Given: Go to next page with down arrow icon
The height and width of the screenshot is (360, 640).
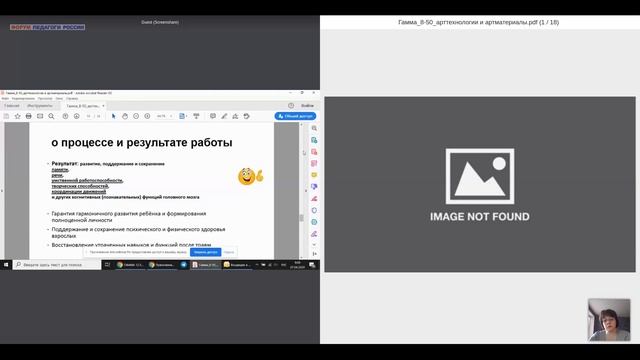Looking at the screenshot, I should tap(76, 116).
